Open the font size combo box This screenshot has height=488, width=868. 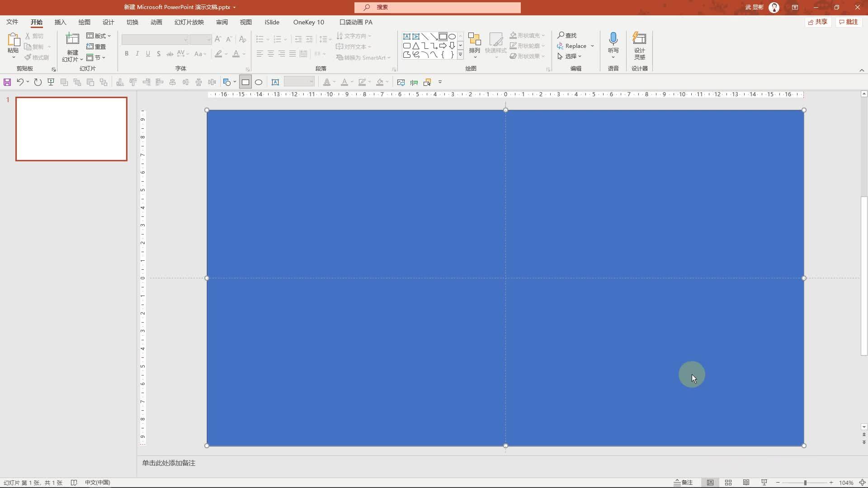click(x=200, y=39)
